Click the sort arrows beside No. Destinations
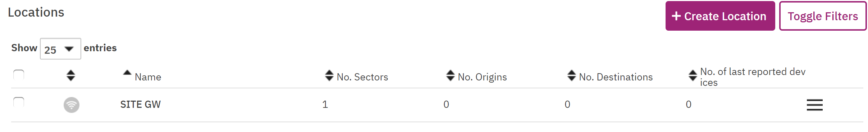 tap(572, 75)
